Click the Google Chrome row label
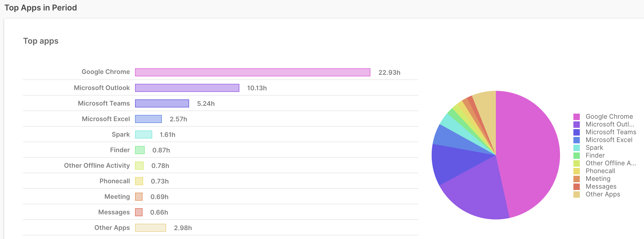Screen dimensions: 644x239 (106, 72)
